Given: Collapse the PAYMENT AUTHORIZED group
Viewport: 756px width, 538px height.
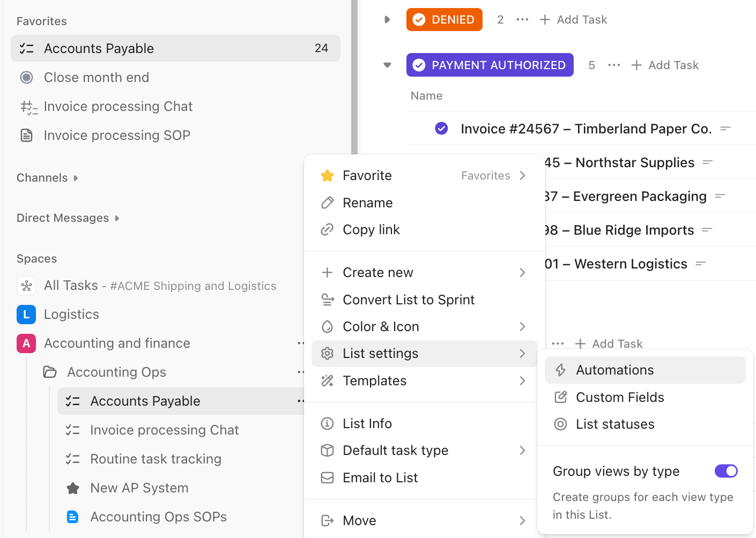Looking at the screenshot, I should click(387, 65).
